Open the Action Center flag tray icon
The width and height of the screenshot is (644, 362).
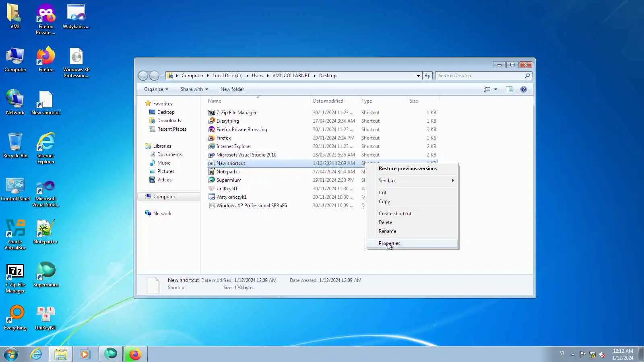coord(582,354)
